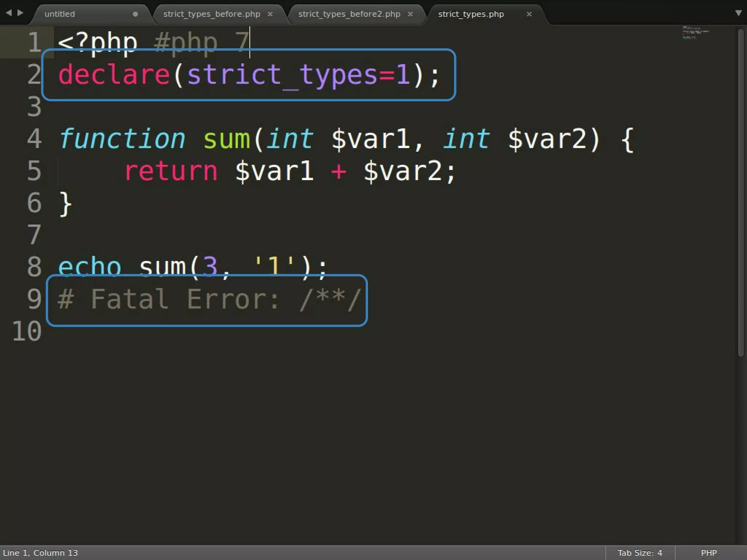Viewport: 747px width, 560px height.
Task: Close the strict_types_before2.php tab
Action: point(410,14)
